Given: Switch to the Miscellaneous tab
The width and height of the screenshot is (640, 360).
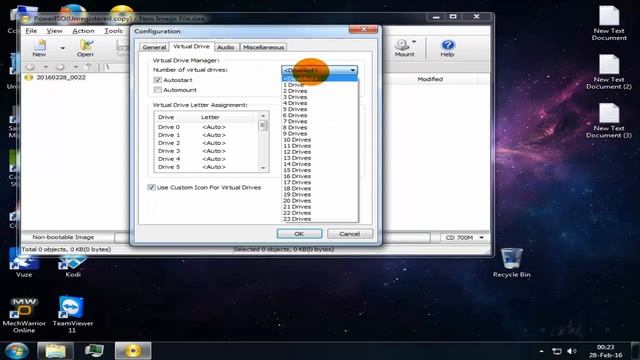Looking at the screenshot, I should pos(263,47).
